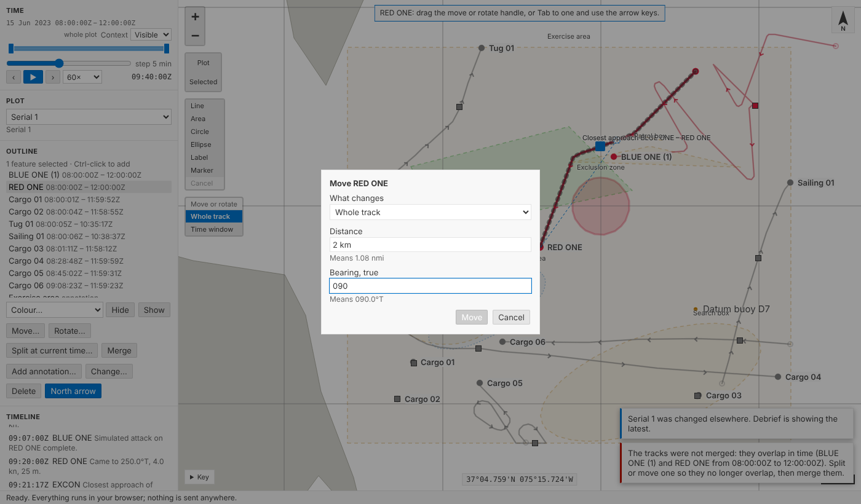Select BLUE ONE (1) in outline
The width and height of the screenshot is (861, 504).
[89, 175]
